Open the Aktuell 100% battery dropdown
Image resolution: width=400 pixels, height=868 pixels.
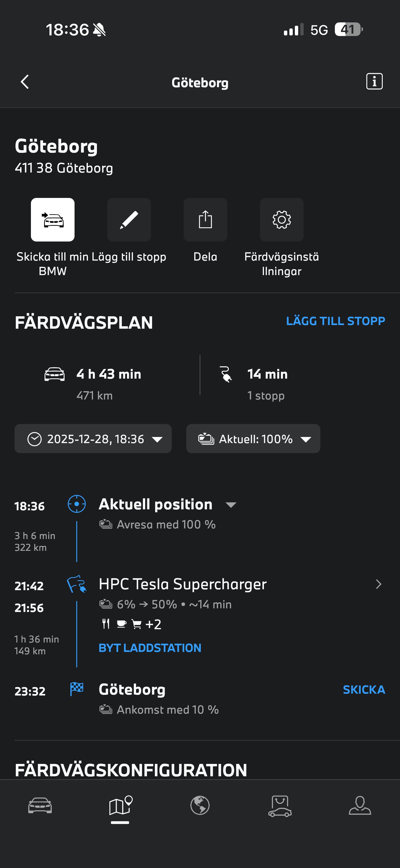pyautogui.click(x=253, y=439)
